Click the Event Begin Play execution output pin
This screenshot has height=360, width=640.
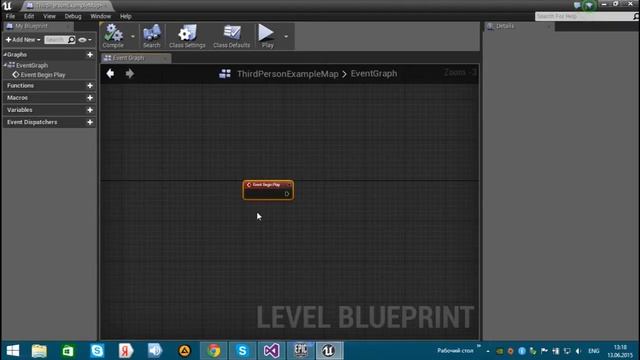point(287,194)
